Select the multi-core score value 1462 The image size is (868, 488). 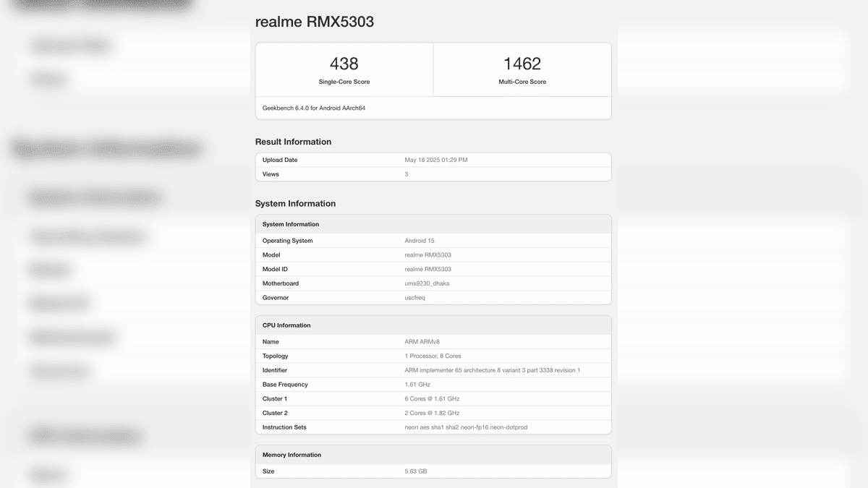pyautogui.click(x=522, y=64)
